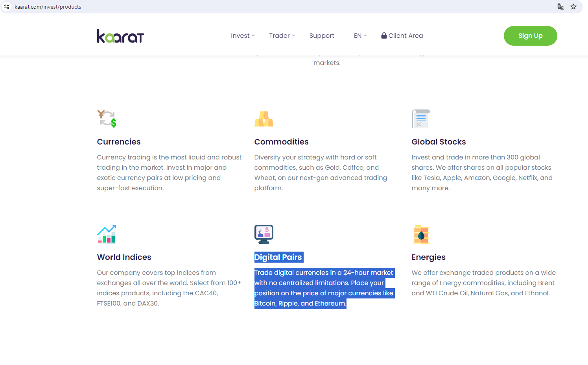Click the Commodities heading
Image resolution: width=588 pixels, height=365 pixels.
(281, 142)
